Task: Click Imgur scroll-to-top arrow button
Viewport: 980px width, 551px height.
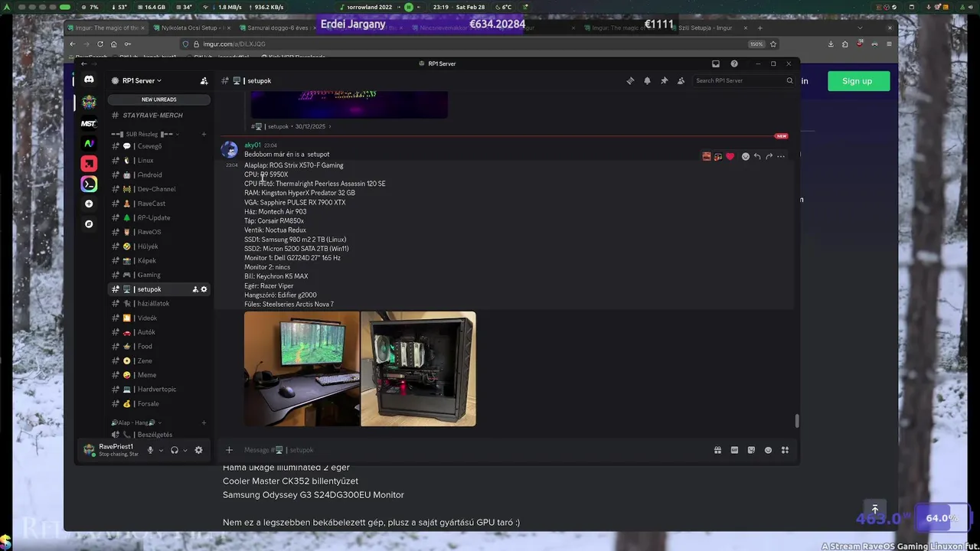Action: [x=874, y=510]
